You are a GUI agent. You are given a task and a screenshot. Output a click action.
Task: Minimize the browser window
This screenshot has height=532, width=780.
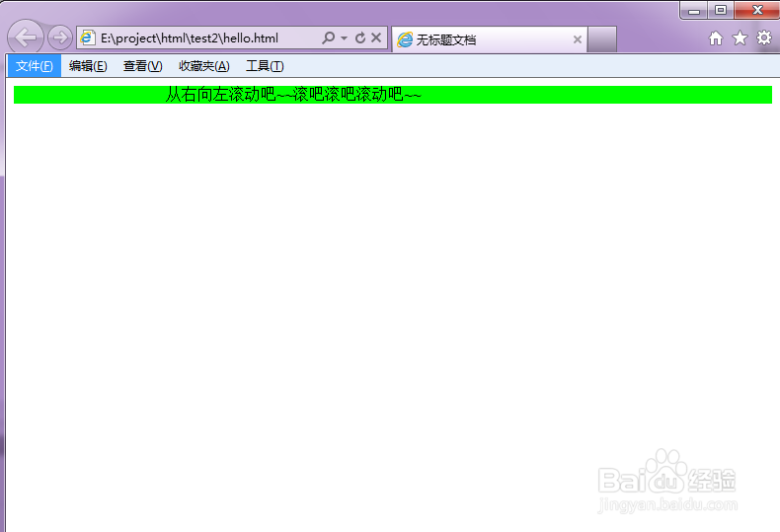[x=694, y=11]
